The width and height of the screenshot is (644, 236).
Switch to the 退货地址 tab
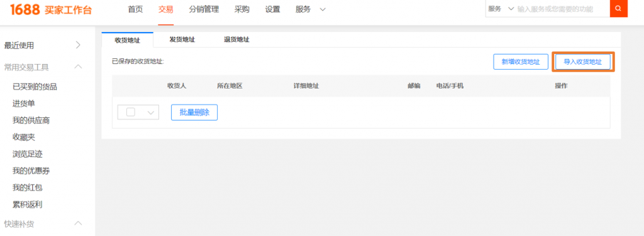coord(236,40)
